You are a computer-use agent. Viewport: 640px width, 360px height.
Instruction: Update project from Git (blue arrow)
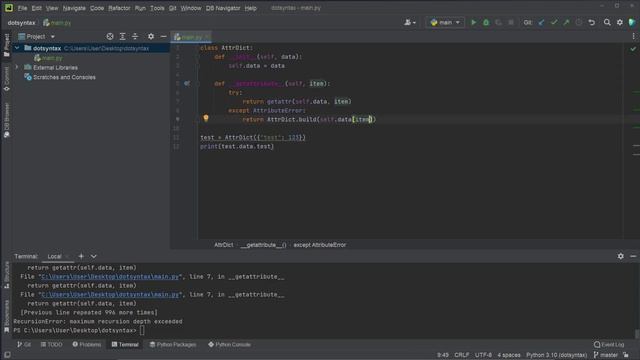[x=541, y=22]
